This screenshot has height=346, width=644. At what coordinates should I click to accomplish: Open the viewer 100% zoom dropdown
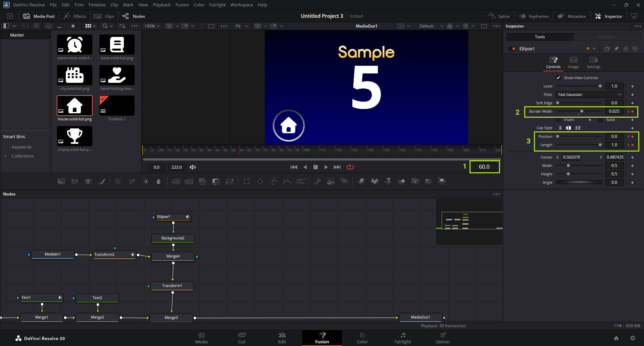pos(152,26)
